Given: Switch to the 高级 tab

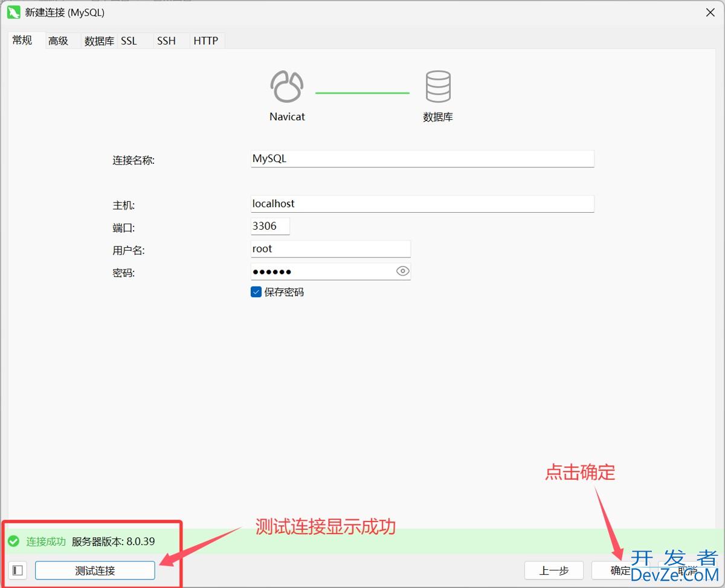Looking at the screenshot, I should coord(59,41).
